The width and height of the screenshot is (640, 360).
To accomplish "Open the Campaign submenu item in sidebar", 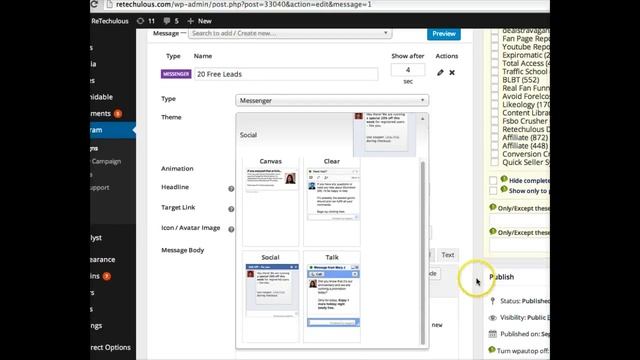I will [106, 161].
